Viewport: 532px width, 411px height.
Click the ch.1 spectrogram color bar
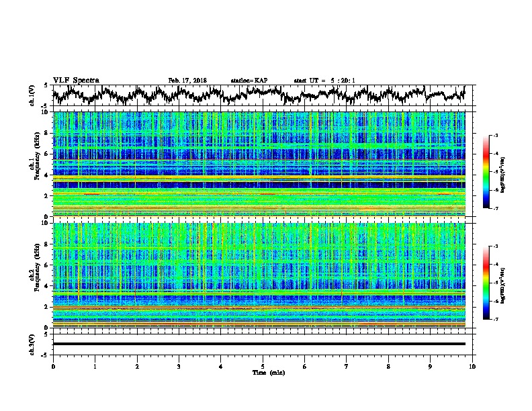(x=486, y=172)
